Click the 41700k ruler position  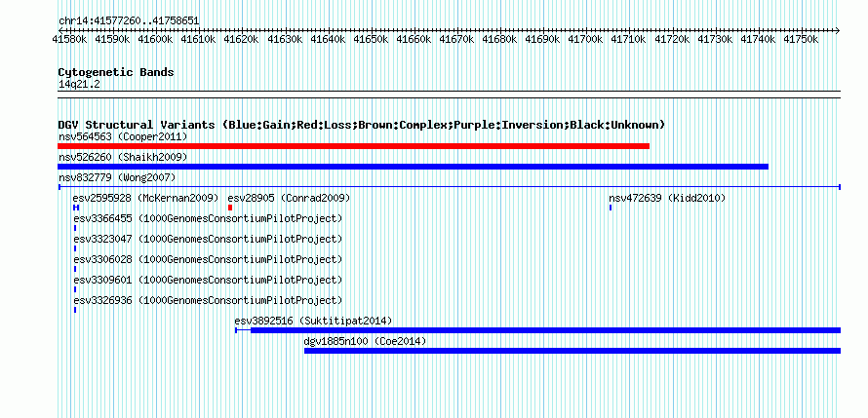pyautogui.click(x=585, y=39)
